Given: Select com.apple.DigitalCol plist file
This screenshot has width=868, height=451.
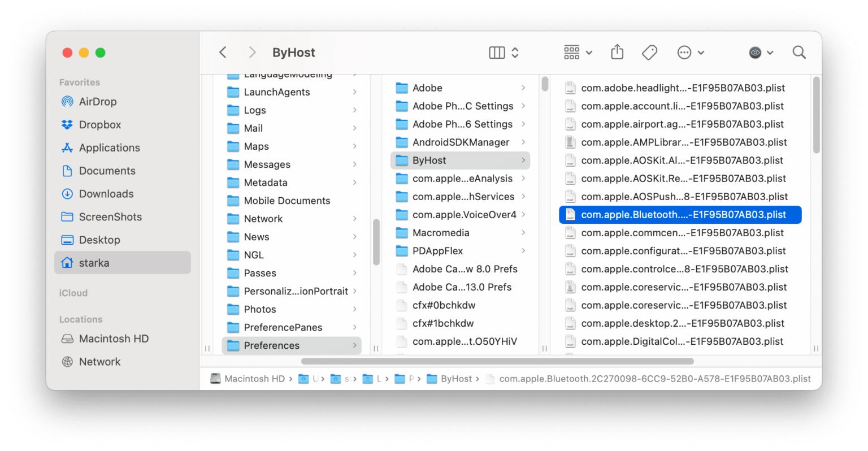Looking at the screenshot, I should (680, 341).
